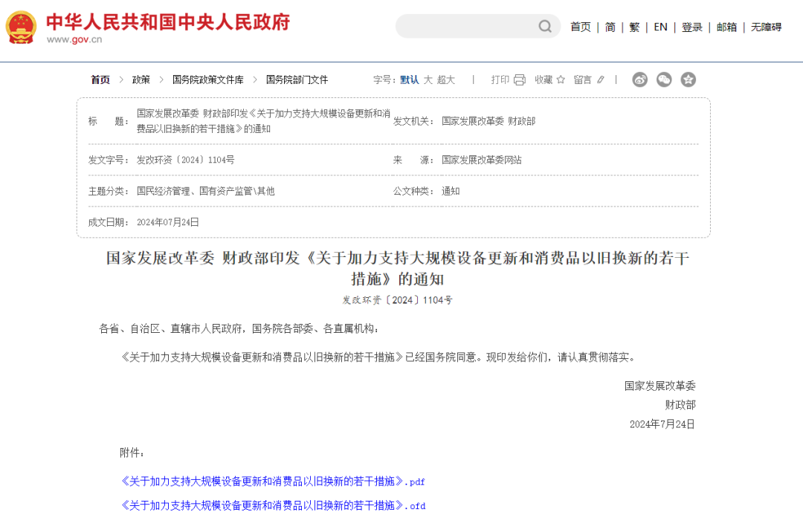Click the printer icon next to 打印
This screenshot has width=803, height=532.
(x=519, y=80)
